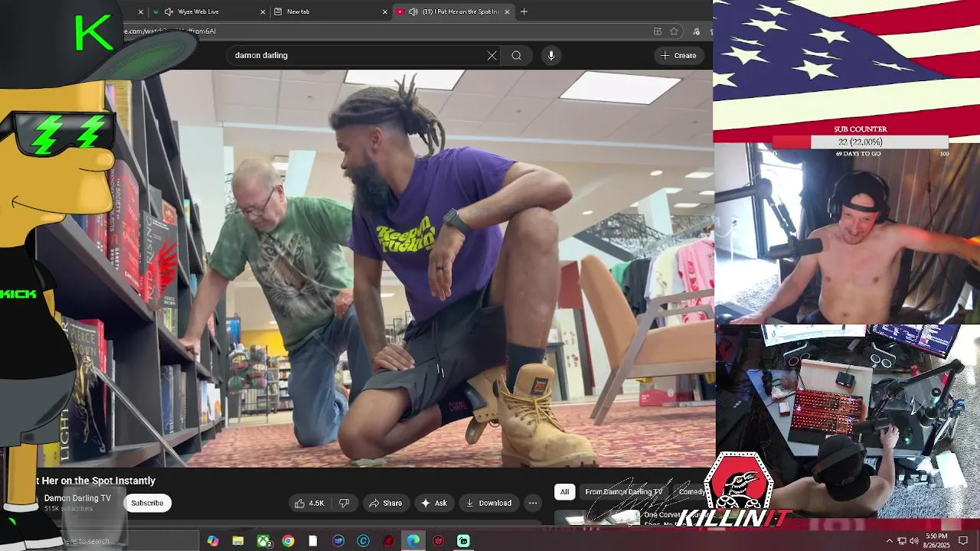Image resolution: width=980 pixels, height=551 pixels.
Task: Select the 'From Damon Darling TV' chip
Action: (623, 491)
